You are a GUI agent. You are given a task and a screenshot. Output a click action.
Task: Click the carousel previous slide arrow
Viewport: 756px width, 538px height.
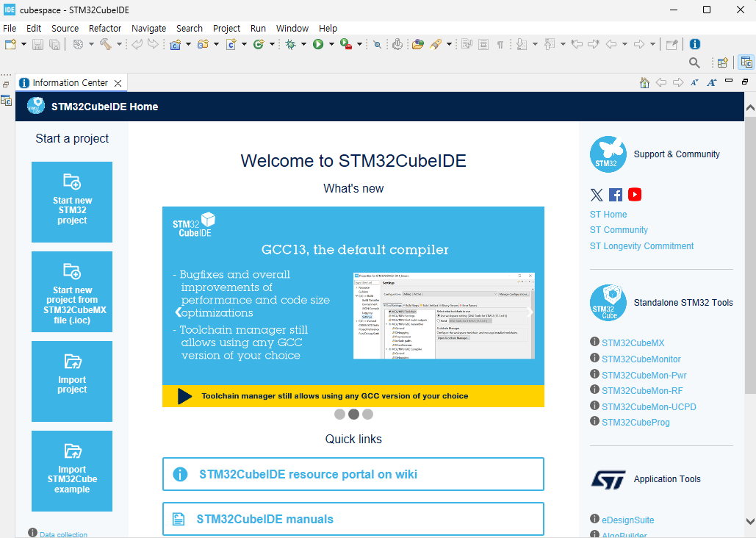[179, 312]
